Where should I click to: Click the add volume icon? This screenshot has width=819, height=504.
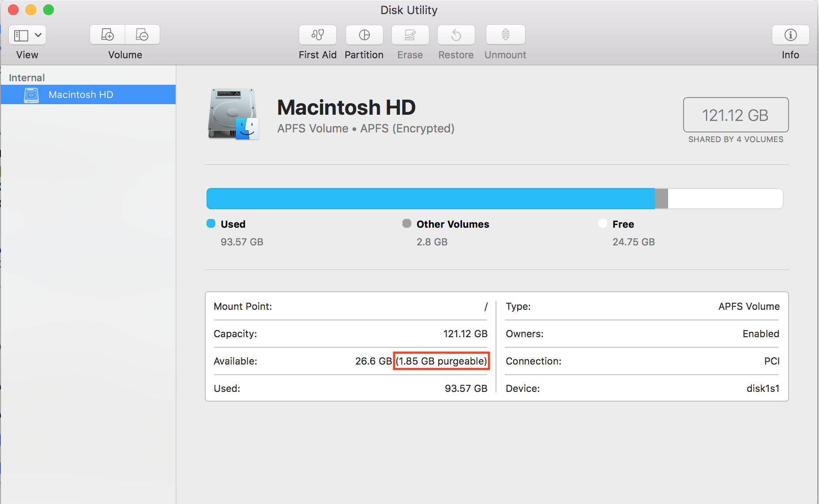click(x=107, y=35)
